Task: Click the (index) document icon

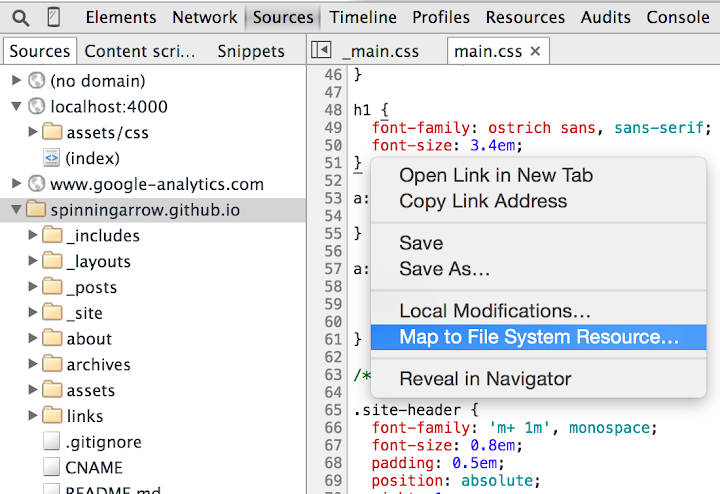Action: point(51,157)
